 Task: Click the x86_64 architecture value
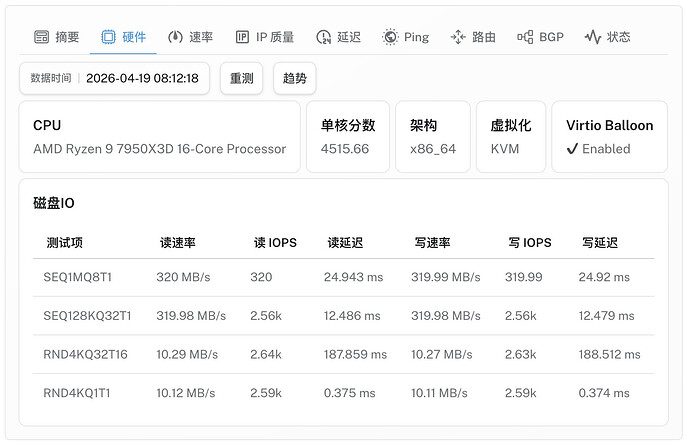pos(433,149)
